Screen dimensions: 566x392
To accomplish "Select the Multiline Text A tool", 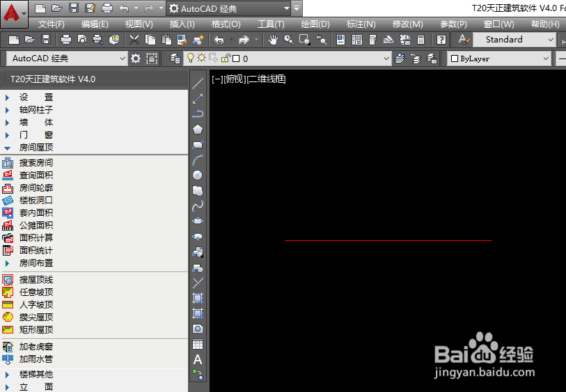I will (x=198, y=359).
